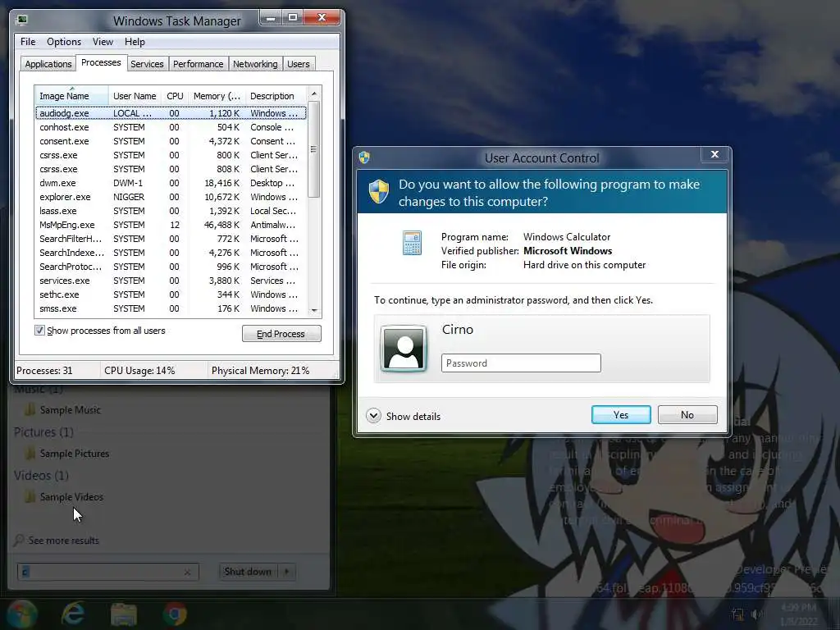Click the process list scroll up arrow
Image resolution: width=840 pixels, height=630 pixels.
point(314,94)
